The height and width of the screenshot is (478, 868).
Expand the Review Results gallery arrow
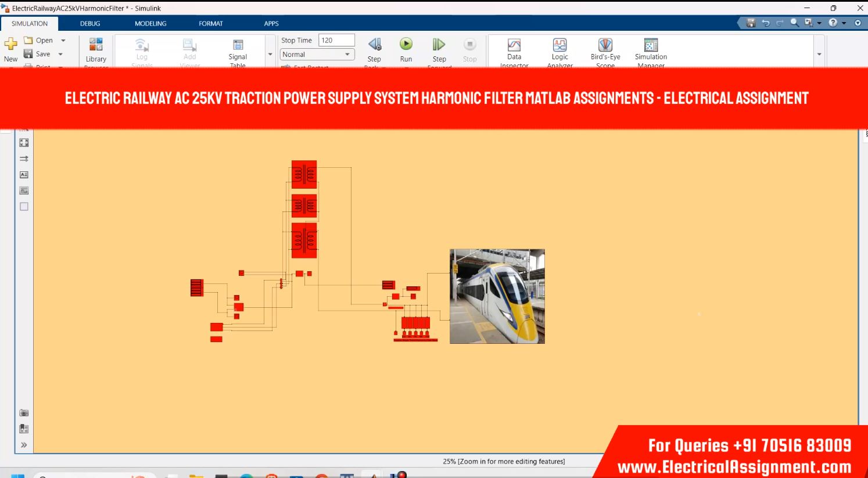819,54
